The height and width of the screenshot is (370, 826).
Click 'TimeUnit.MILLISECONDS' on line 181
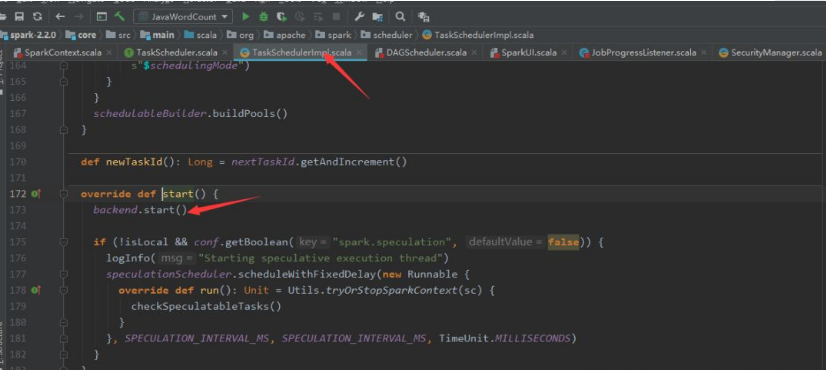[x=505, y=338]
